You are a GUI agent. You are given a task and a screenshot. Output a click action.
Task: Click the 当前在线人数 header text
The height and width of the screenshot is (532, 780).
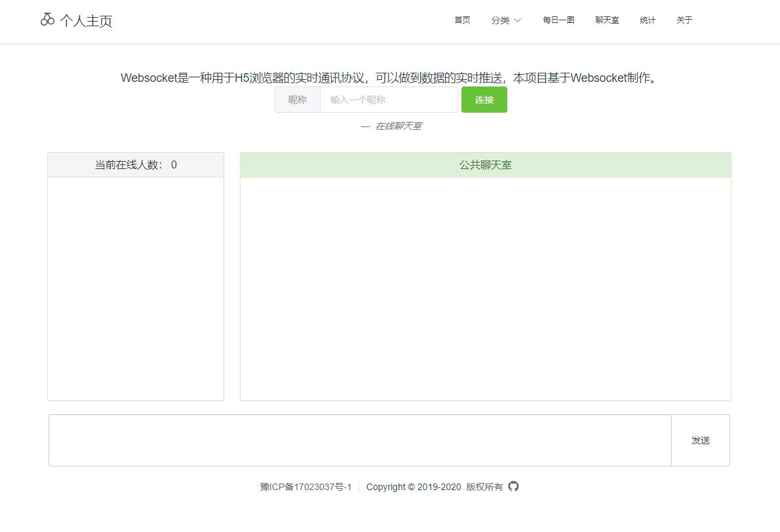click(136, 164)
